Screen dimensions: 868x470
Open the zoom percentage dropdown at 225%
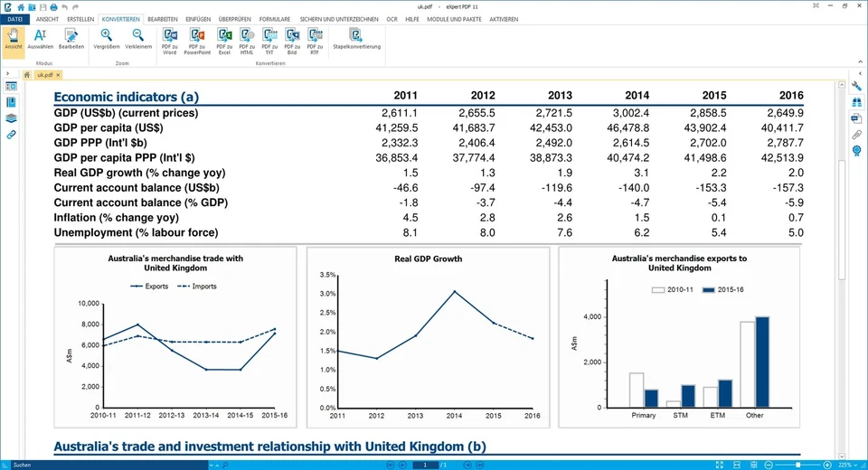[x=848, y=465]
